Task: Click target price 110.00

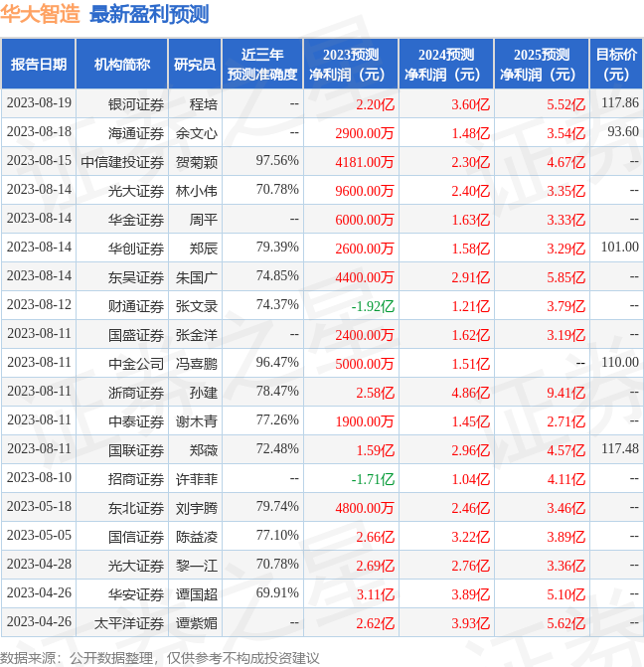Action: 620,363
